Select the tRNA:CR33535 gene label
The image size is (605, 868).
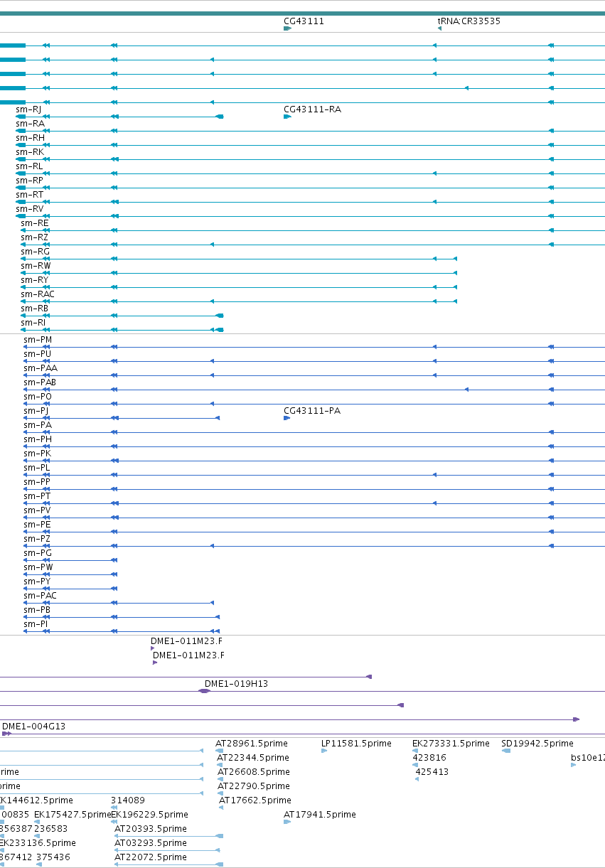click(x=469, y=21)
